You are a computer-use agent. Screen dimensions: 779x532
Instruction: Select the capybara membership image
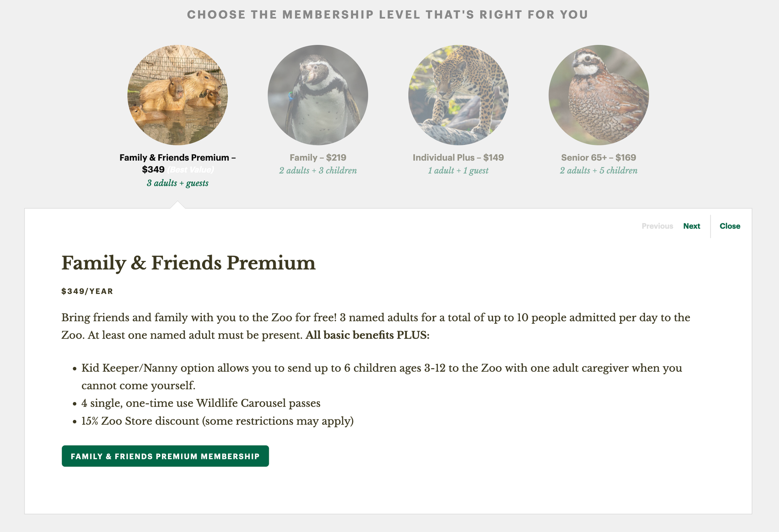(178, 95)
